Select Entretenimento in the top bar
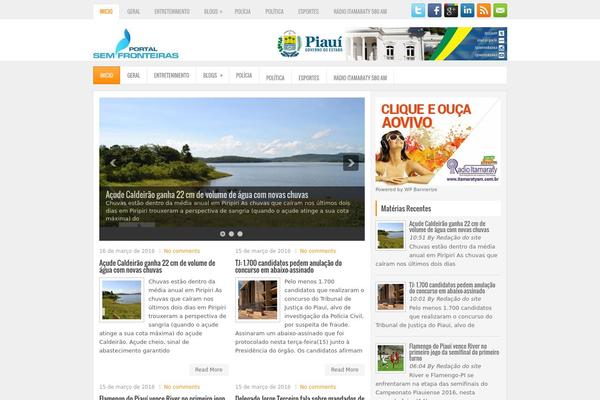Screen dimensions: 600x400 pos(172,11)
